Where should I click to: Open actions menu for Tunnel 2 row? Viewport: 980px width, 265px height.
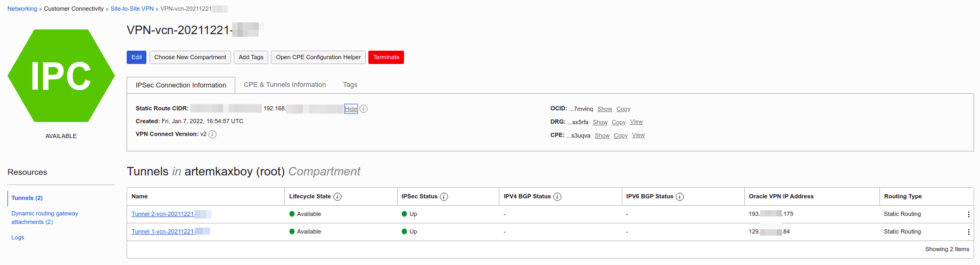968,214
